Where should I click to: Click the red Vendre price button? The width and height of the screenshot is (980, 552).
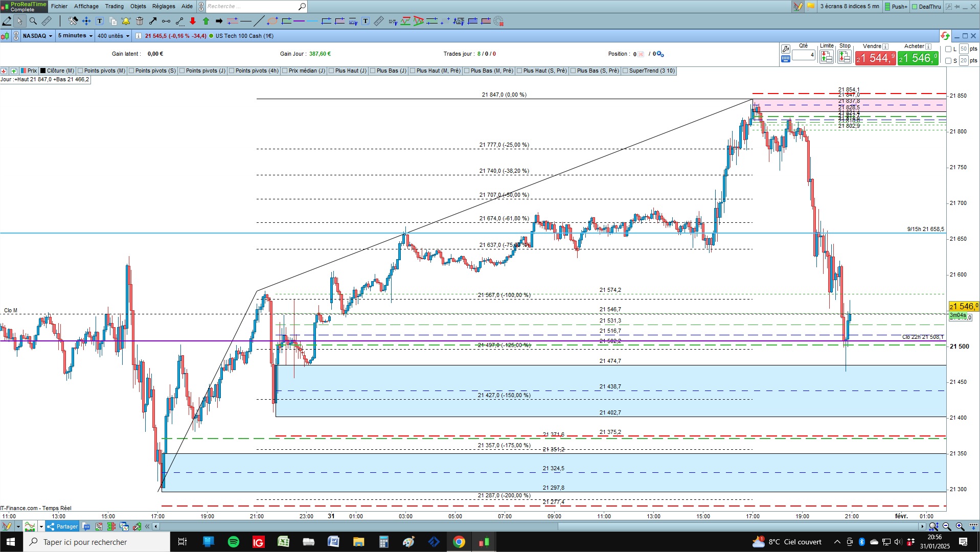coord(876,58)
